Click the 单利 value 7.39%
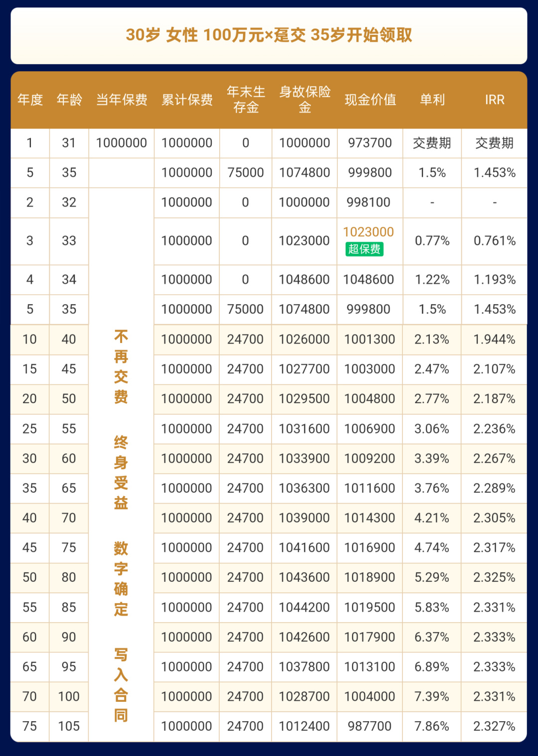Image resolution: width=538 pixels, height=756 pixels. pos(432,696)
